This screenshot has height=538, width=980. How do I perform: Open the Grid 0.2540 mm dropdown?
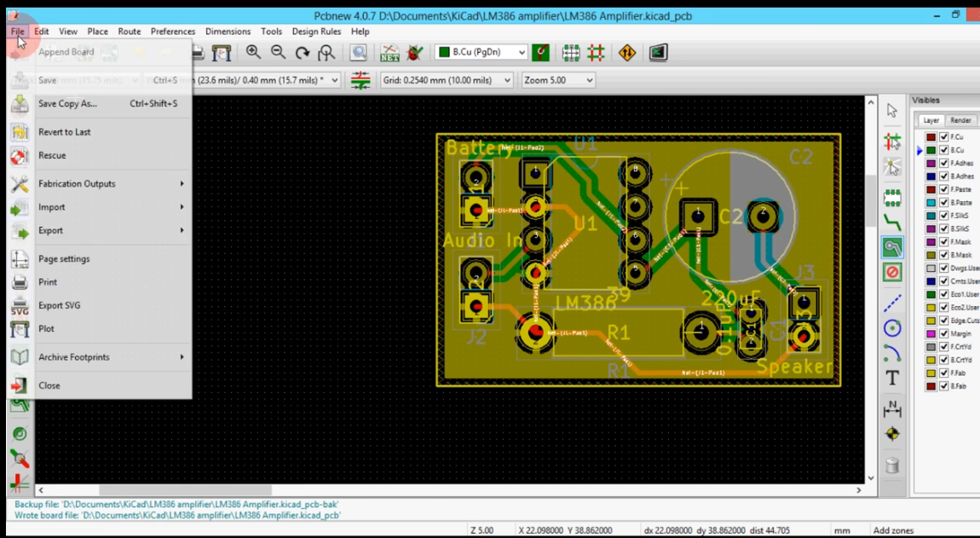[x=447, y=80]
